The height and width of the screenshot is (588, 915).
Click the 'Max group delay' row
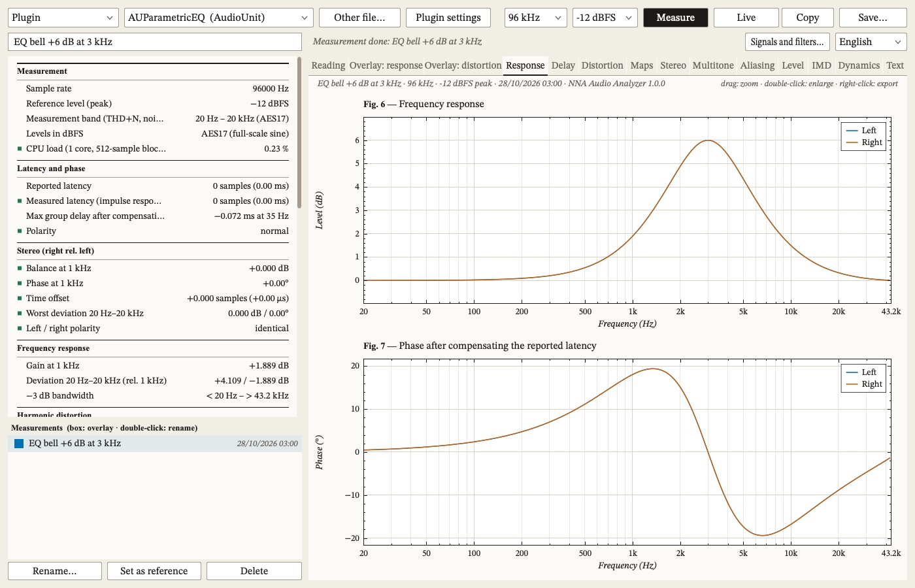[153, 216]
